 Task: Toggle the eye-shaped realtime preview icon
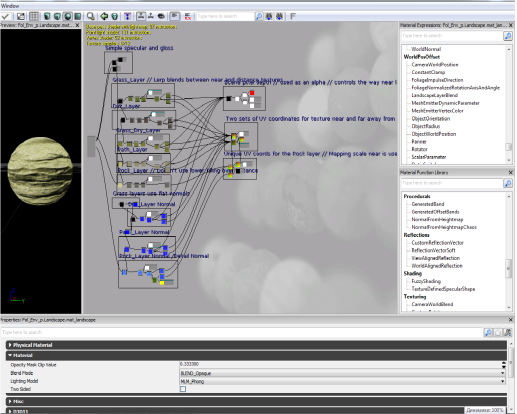click(x=161, y=16)
